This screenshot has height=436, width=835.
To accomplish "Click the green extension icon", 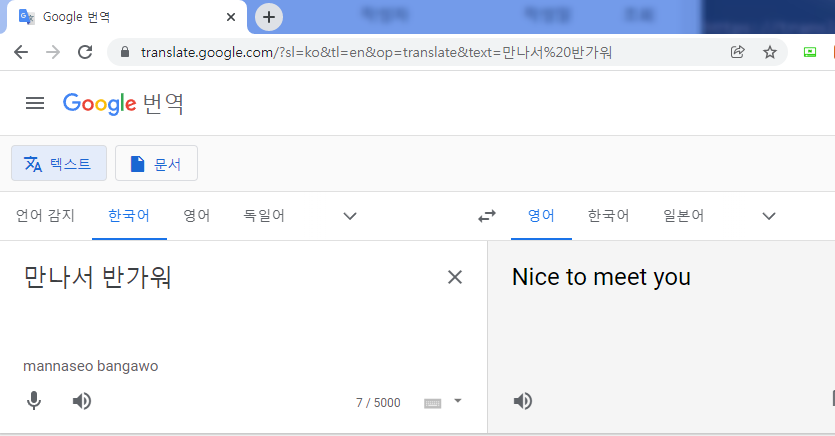I will click(809, 52).
